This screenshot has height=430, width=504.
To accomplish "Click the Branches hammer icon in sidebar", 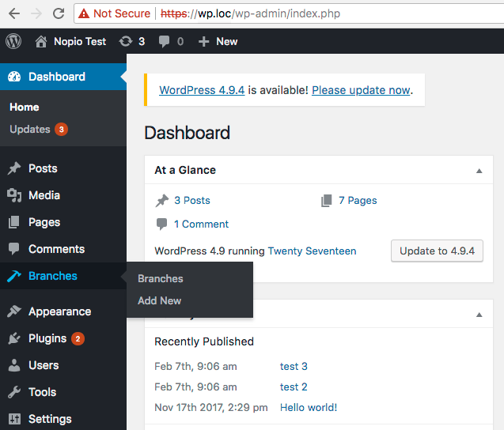I will tap(14, 276).
